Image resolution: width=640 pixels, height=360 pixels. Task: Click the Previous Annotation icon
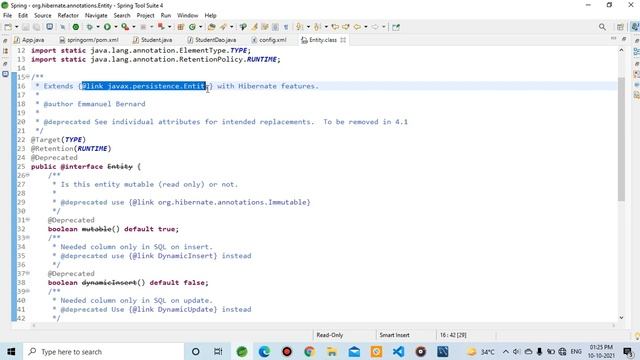pos(317,27)
